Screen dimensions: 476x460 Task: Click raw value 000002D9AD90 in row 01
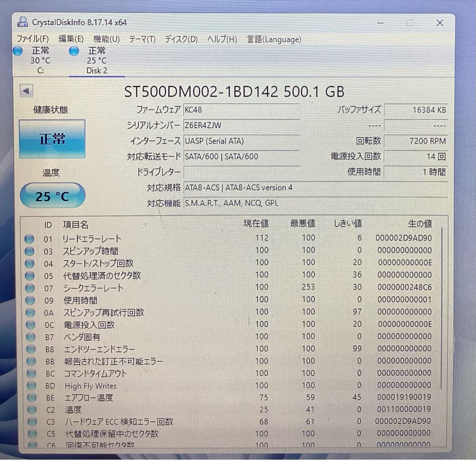404,238
